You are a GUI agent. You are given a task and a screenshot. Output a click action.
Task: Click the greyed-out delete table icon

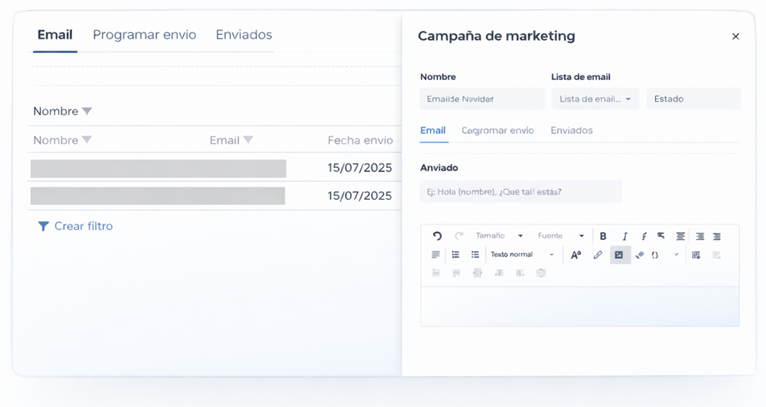[717, 255]
